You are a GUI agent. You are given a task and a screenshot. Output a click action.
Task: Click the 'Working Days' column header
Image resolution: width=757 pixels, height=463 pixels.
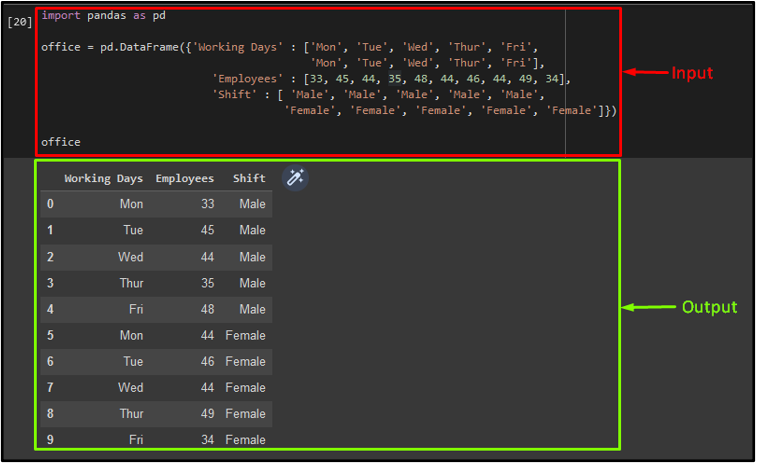pos(103,179)
